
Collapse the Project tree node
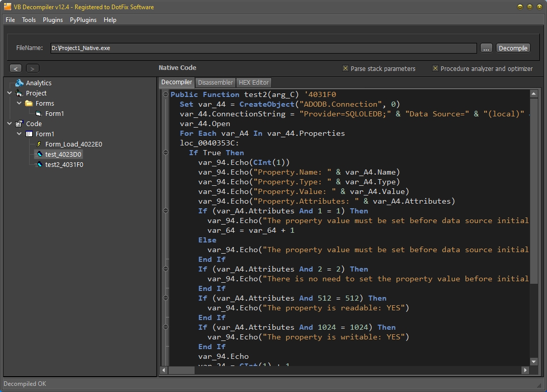click(9, 93)
